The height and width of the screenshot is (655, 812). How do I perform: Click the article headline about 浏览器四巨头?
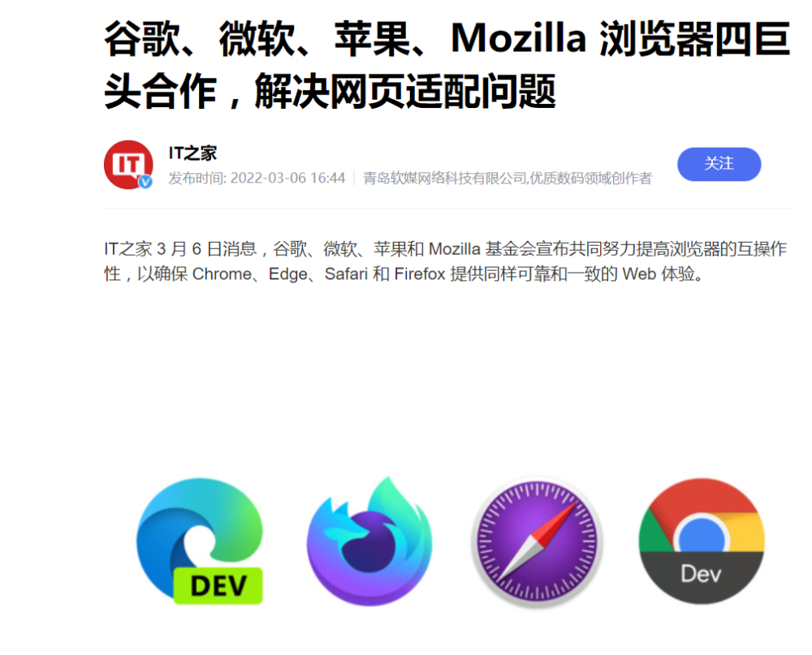pos(447,65)
